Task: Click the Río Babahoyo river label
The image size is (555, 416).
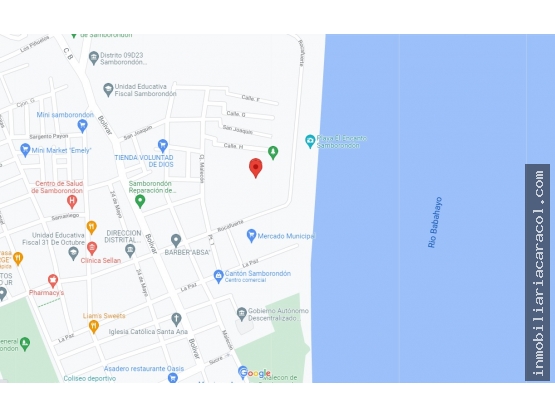Action: (x=435, y=222)
